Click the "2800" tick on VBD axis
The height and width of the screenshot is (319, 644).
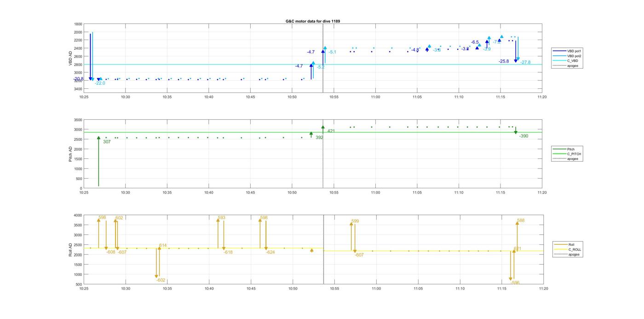click(x=78, y=64)
